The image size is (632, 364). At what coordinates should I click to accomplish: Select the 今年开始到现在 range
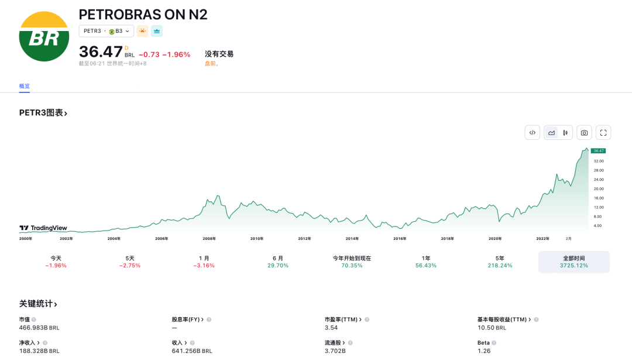pos(352,262)
